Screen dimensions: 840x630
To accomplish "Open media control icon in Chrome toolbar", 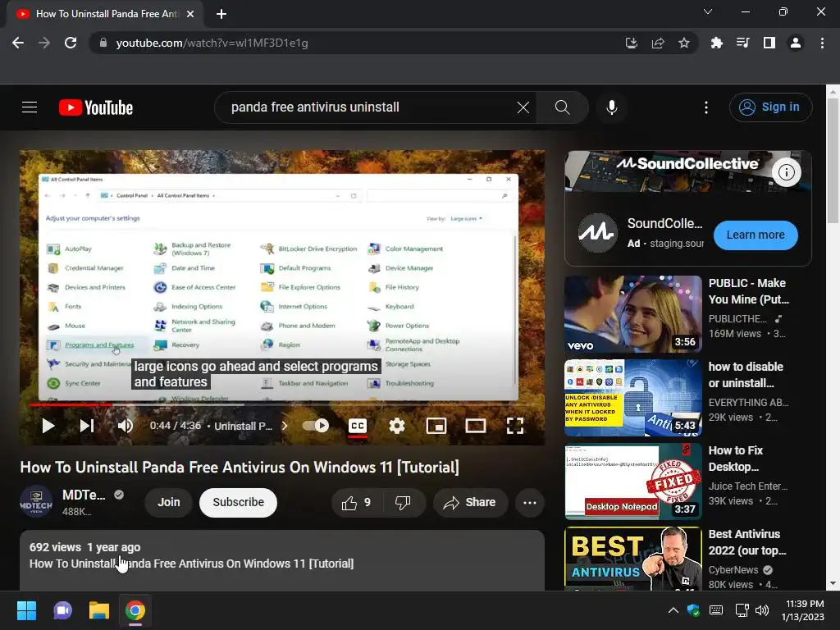I will pos(742,43).
